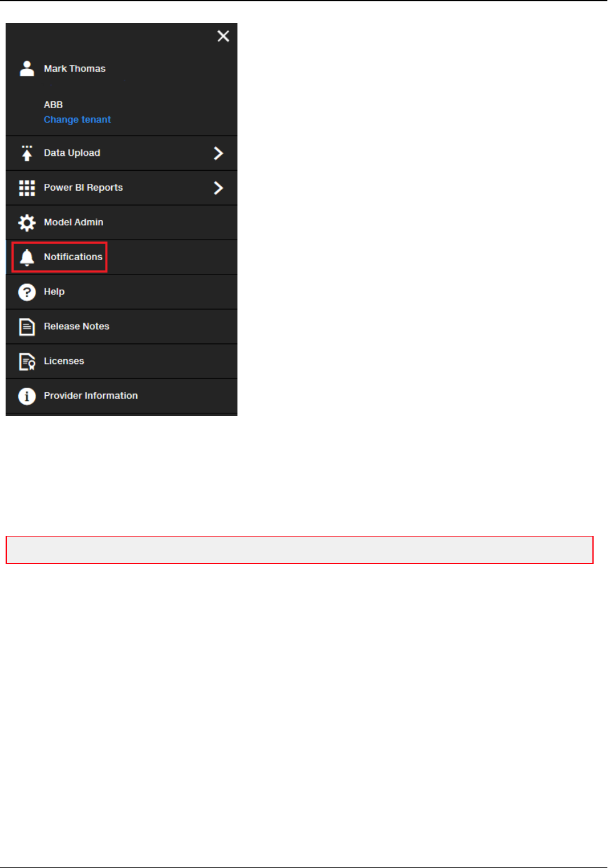The image size is (608, 868).
Task: Click the Data Upload arrow icon
Action: point(27,153)
